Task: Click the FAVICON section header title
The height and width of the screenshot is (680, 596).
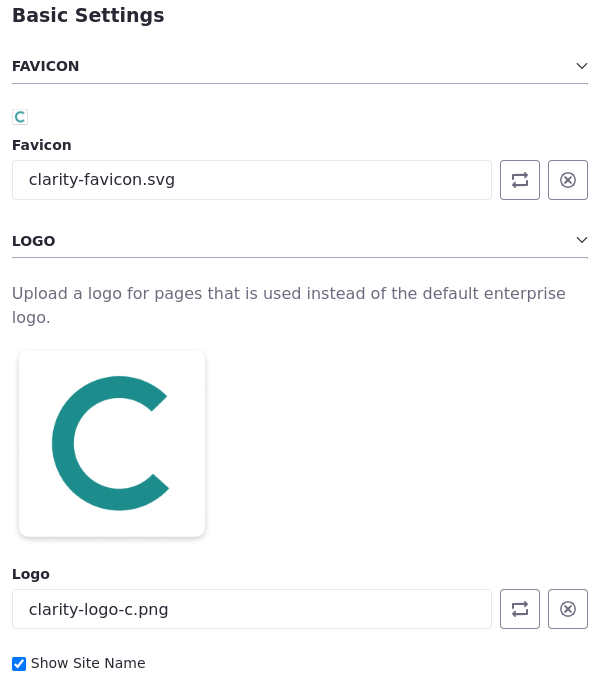Action: pyautogui.click(x=46, y=66)
